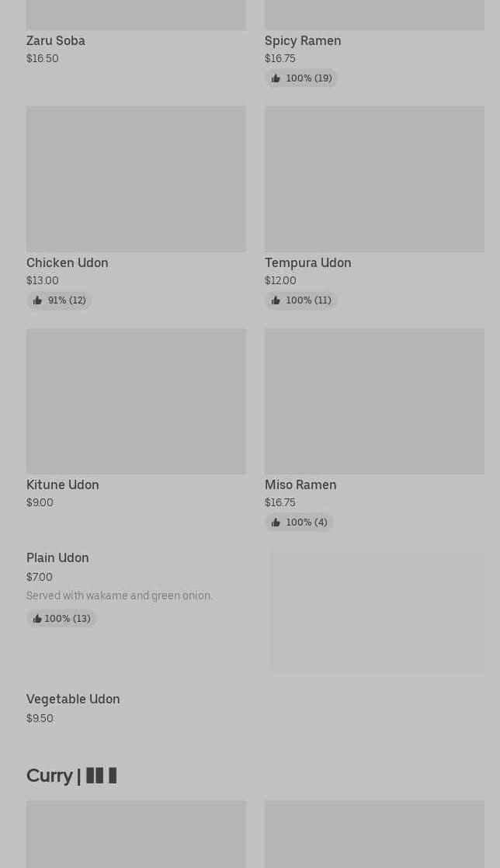This screenshot has width=500, height=868.
Task: Select the Spicy Ramen item name
Action: pos(303,40)
